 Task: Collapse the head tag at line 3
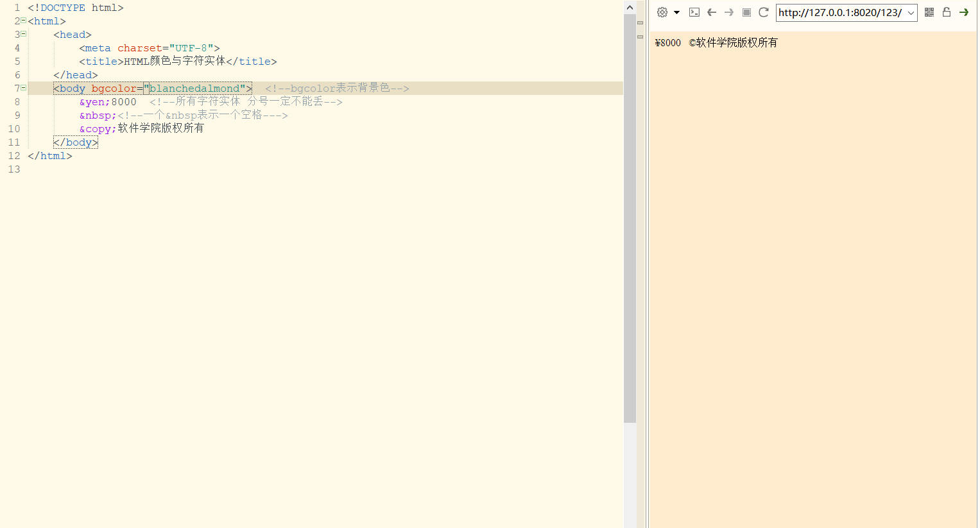point(24,34)
